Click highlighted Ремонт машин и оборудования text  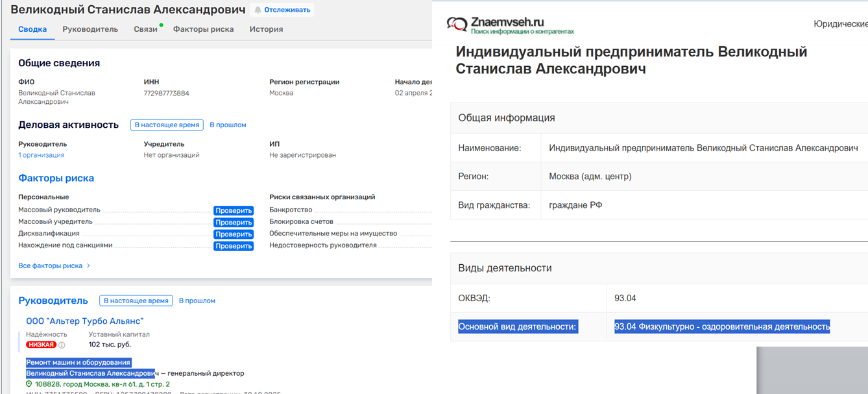pos(78,362)
